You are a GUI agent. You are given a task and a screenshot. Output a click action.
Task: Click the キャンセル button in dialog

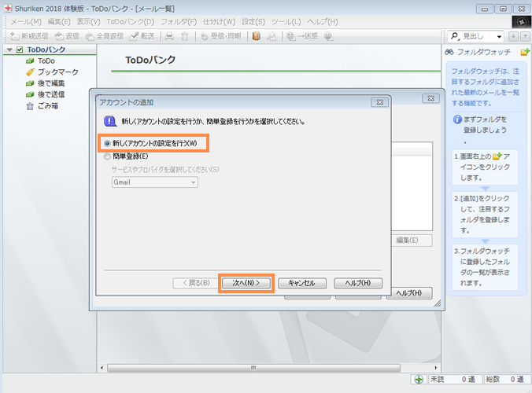301,283
